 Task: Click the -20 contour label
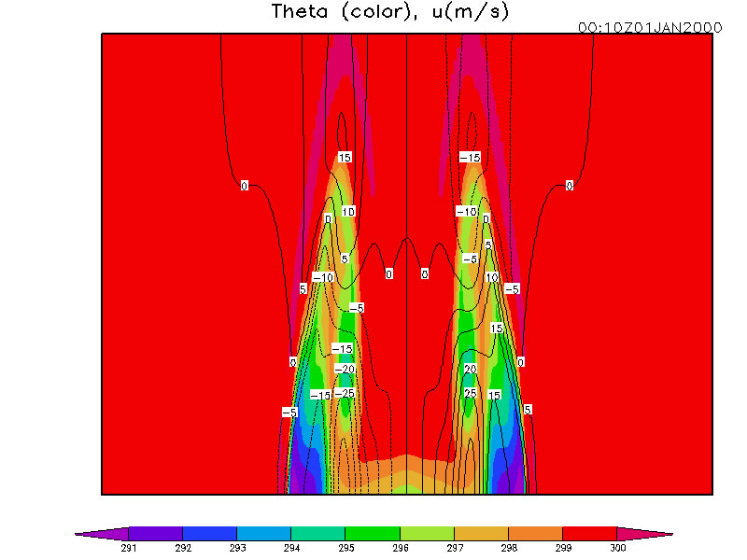345,369
